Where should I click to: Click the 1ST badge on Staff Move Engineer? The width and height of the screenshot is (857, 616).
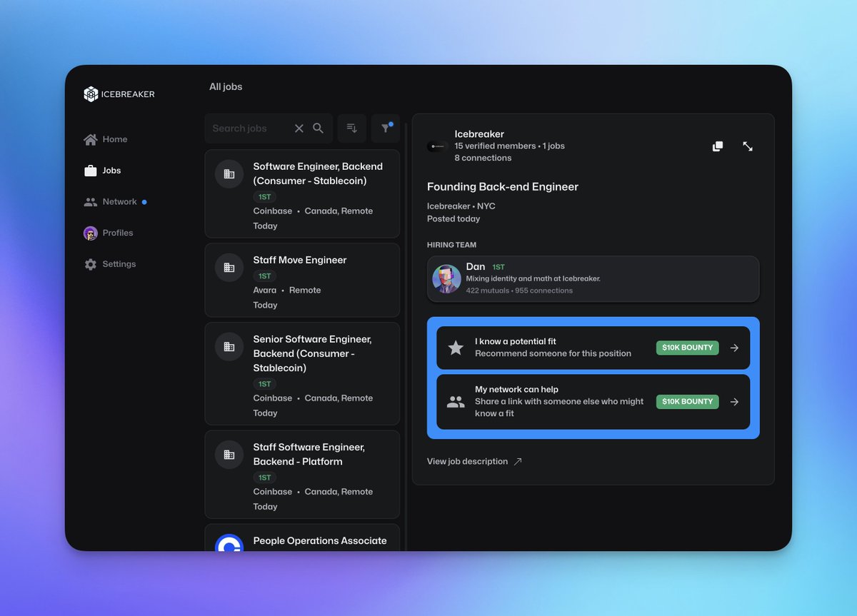265,276
